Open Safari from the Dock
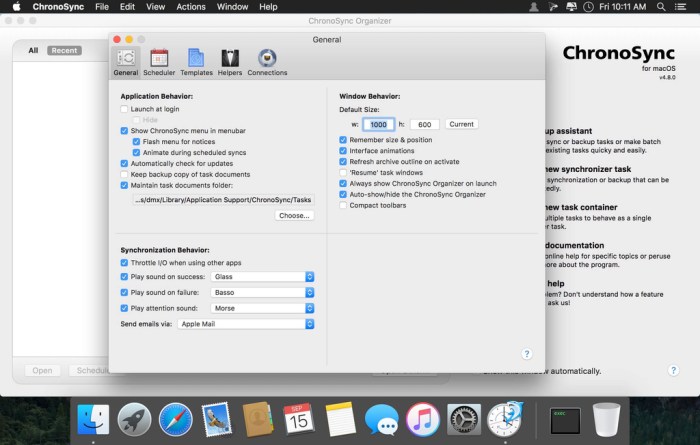This screenshot has width=700, height=445. pyautogui.click(x=175, y=418)
